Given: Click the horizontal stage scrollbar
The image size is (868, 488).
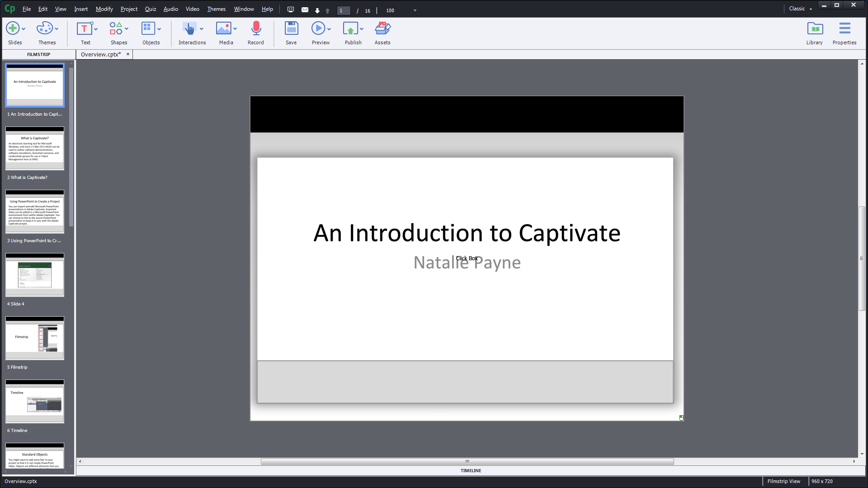Looking at the screenshot, I should [x=467, y=461].
